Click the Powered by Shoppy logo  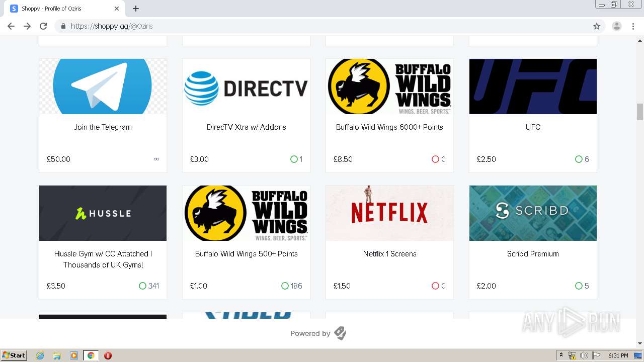[340, 333]
